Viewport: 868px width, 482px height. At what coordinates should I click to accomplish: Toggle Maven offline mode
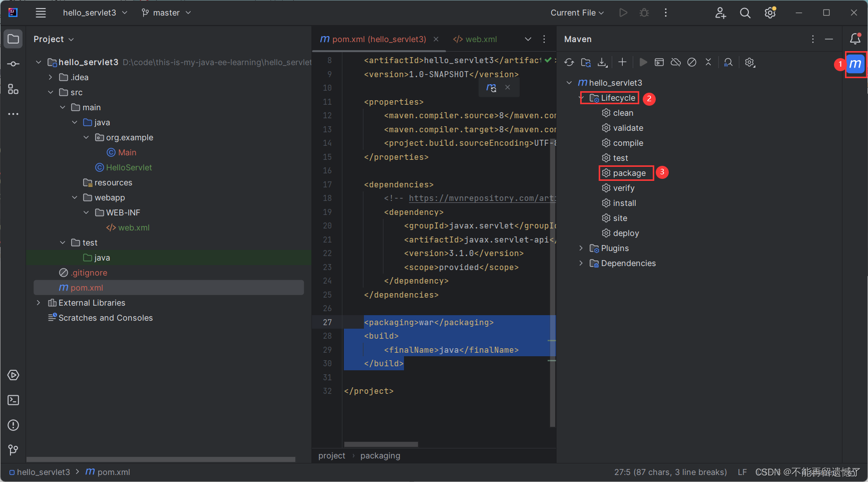(676, 62)
